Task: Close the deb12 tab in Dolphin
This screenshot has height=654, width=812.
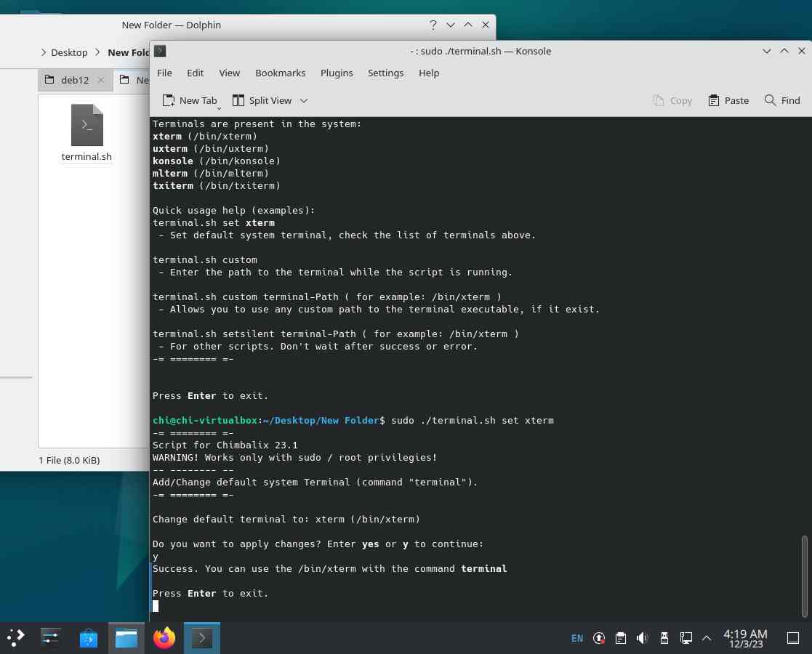Action: pyautogui.click(x=101, y=80)
